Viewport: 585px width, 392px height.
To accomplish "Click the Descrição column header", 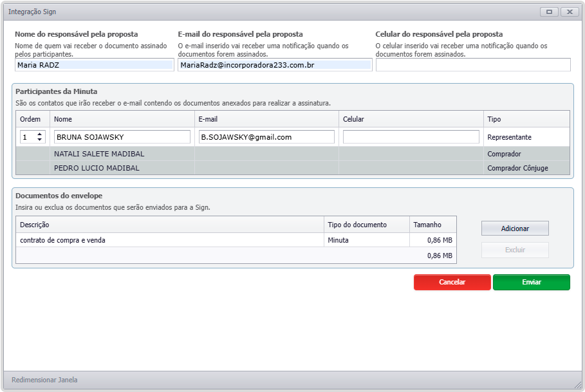I will click(x=35, y=225).
